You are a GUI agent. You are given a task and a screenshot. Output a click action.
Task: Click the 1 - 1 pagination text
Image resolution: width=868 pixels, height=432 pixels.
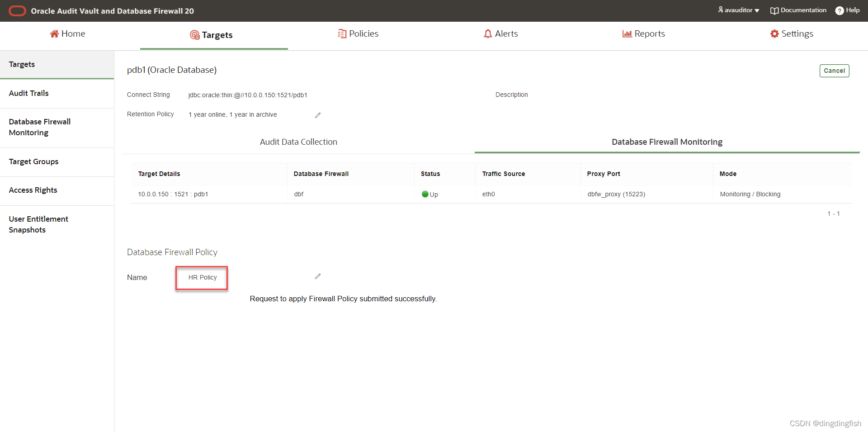pos(834,214)
